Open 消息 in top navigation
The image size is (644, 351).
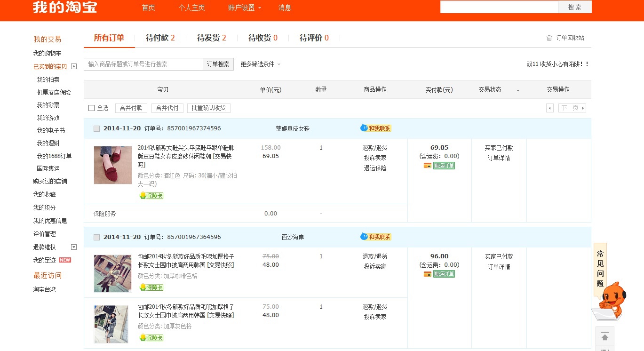285,8
